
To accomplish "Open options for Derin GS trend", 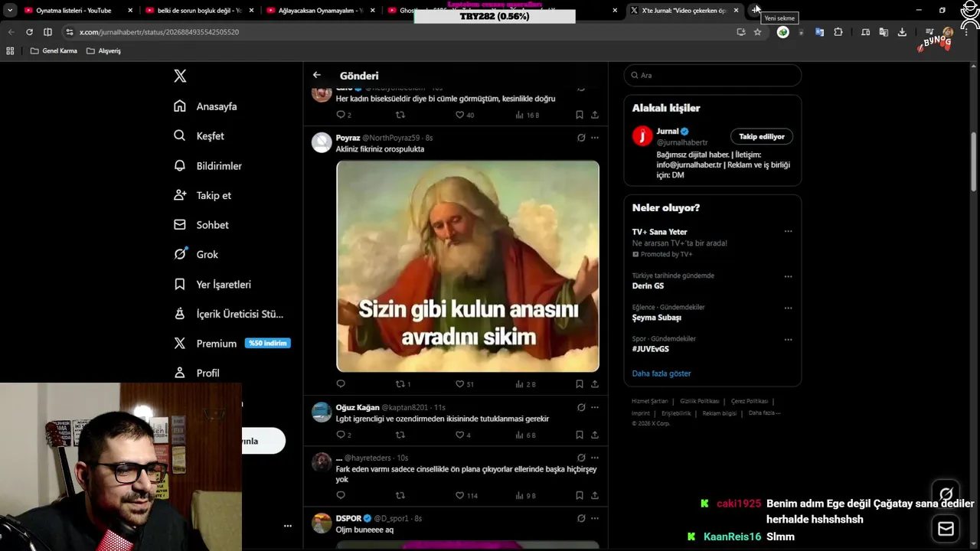I will pyautogui.click(x=788, y=276).
